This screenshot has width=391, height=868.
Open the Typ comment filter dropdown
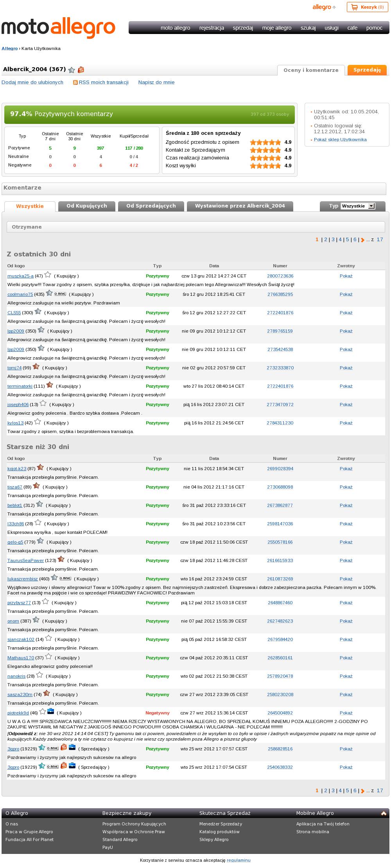(x=358, y=206)
